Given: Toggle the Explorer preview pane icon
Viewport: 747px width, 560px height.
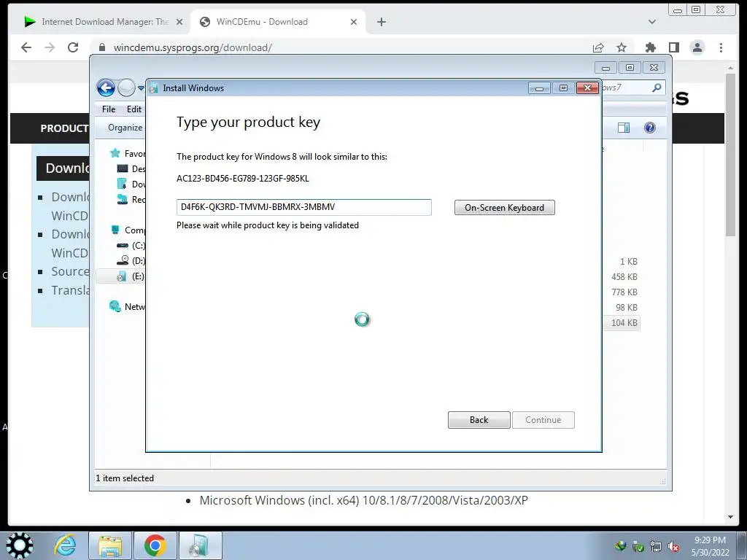Looking at the screenshot, I should (624, 128).
